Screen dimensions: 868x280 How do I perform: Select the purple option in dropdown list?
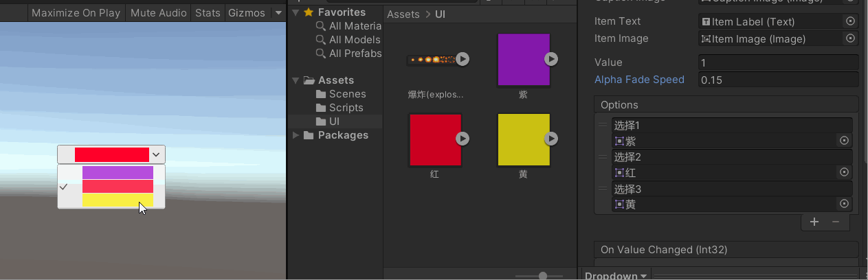click(118, 172)
